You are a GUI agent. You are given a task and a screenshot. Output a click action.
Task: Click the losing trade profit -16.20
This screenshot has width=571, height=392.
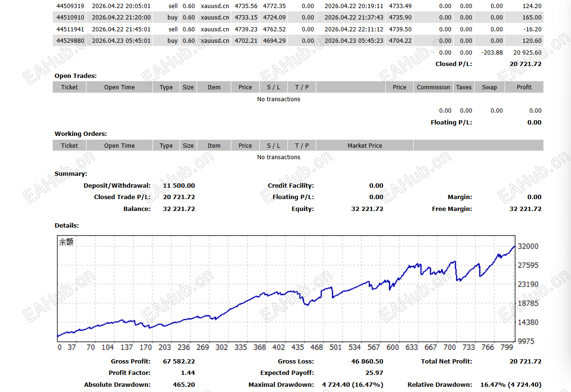pyautogui.click(x=532, y=29)
